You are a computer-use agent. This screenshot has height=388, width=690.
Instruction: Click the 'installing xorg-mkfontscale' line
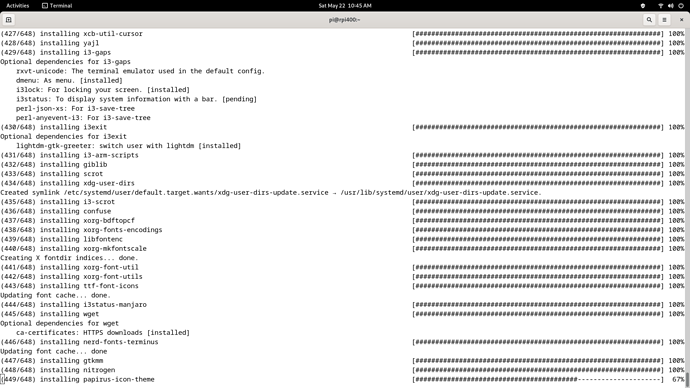click(x=73, y=249)
